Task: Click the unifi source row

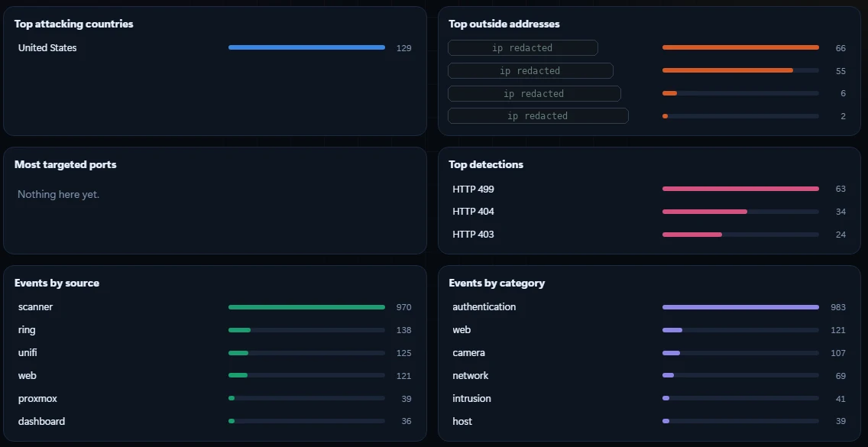Action: [x=215, y=353]
